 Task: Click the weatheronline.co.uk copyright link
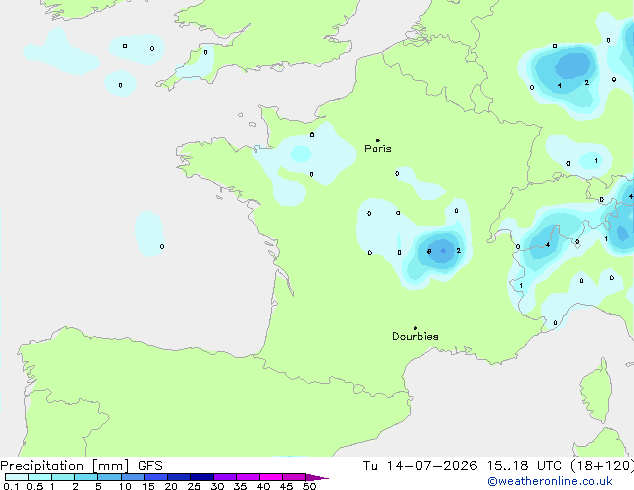550,481
